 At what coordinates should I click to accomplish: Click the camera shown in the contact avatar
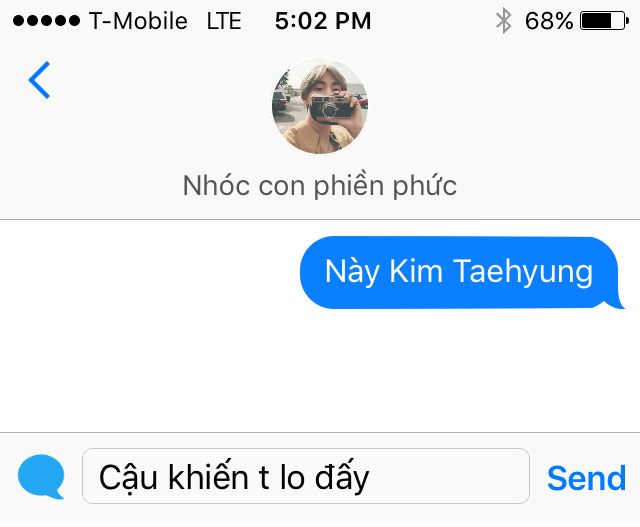tap(328, 109)
